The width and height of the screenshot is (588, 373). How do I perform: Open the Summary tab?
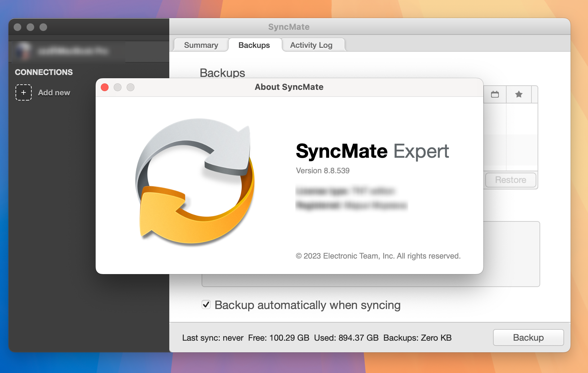(201, 45)
